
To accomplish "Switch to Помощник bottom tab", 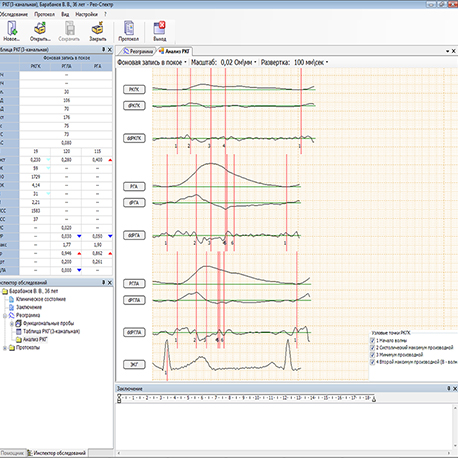I will 12,453.
